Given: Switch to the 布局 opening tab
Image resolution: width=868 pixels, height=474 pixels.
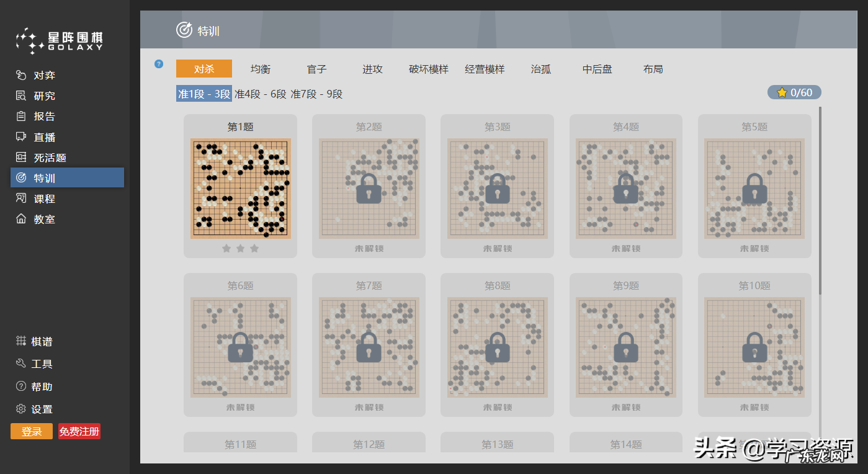Looking at the screenshot, I should tap(653, 69).
